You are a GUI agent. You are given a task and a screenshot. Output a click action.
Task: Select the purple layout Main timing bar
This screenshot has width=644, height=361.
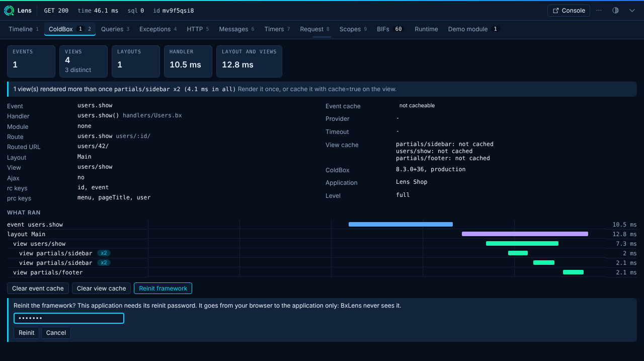point(525,234)
